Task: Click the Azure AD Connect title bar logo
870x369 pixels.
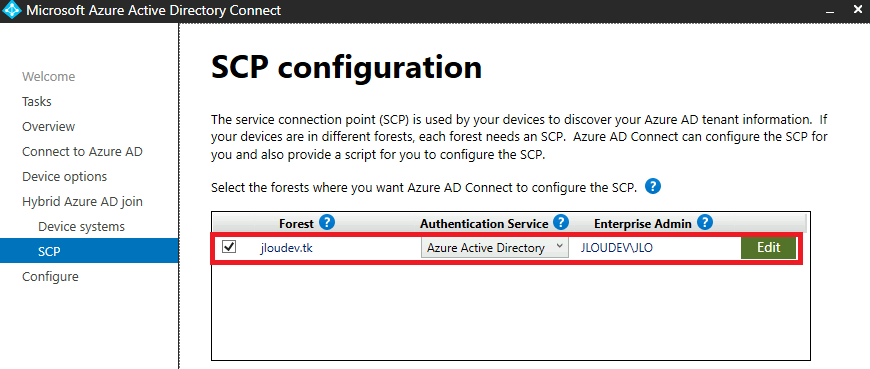Action: click(x=11, y=11)
